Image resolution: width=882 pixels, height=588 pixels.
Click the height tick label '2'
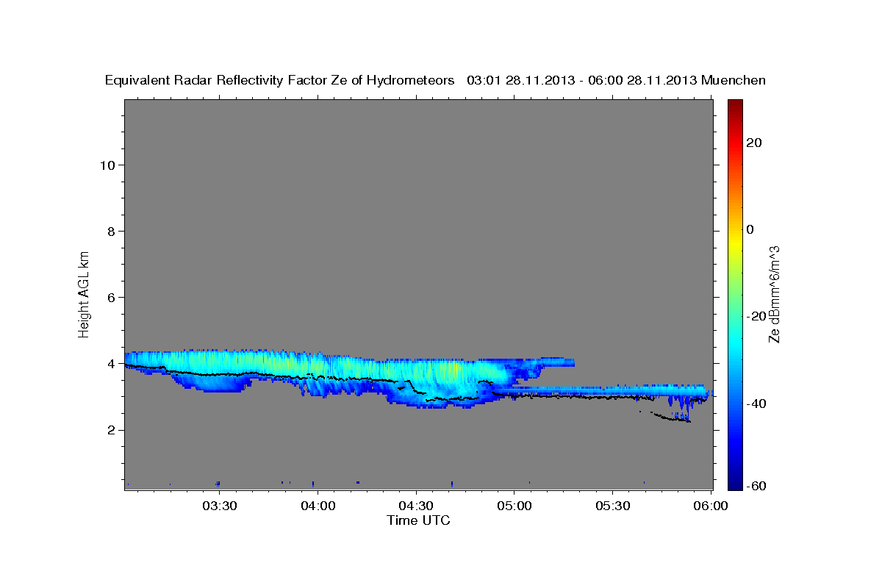click(x=111, y=430)
